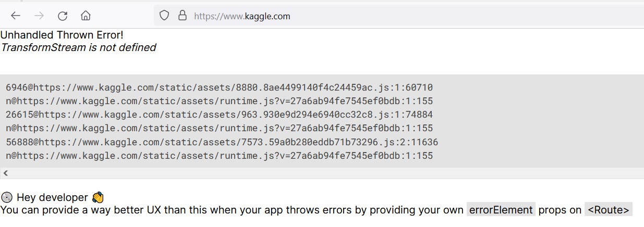The height and width of the screenshot is (227, 644).
Task: Click the Hey developer text
Action: [52, 197]
